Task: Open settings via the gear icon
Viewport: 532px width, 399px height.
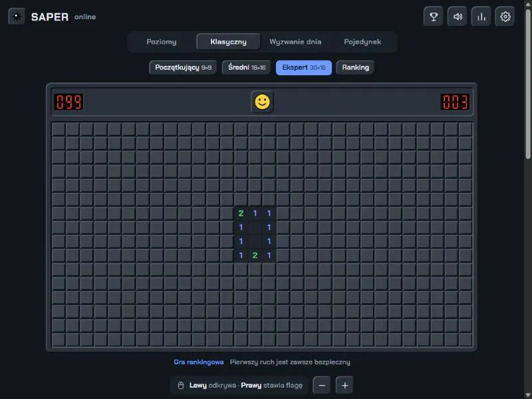Action: pos(505,16)
